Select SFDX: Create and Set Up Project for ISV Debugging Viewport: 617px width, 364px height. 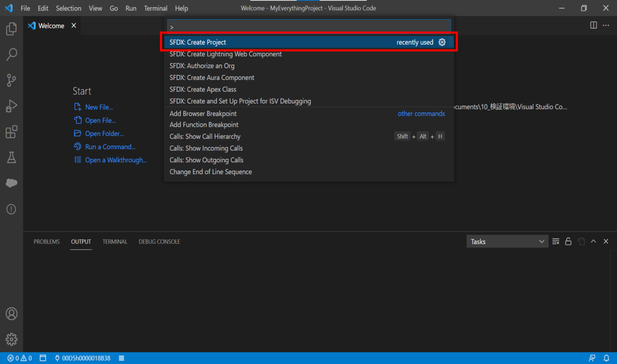coord(309,101)
